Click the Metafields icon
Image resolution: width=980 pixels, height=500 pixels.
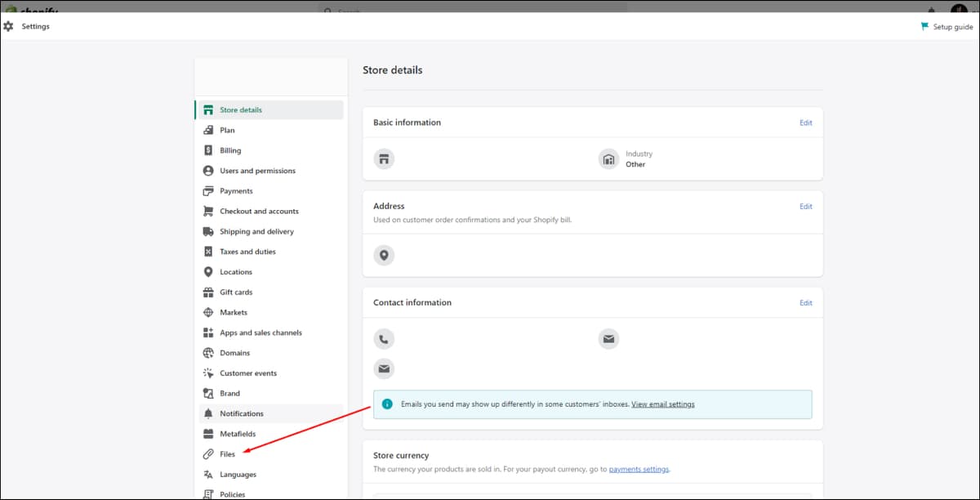tap(208, 434)
